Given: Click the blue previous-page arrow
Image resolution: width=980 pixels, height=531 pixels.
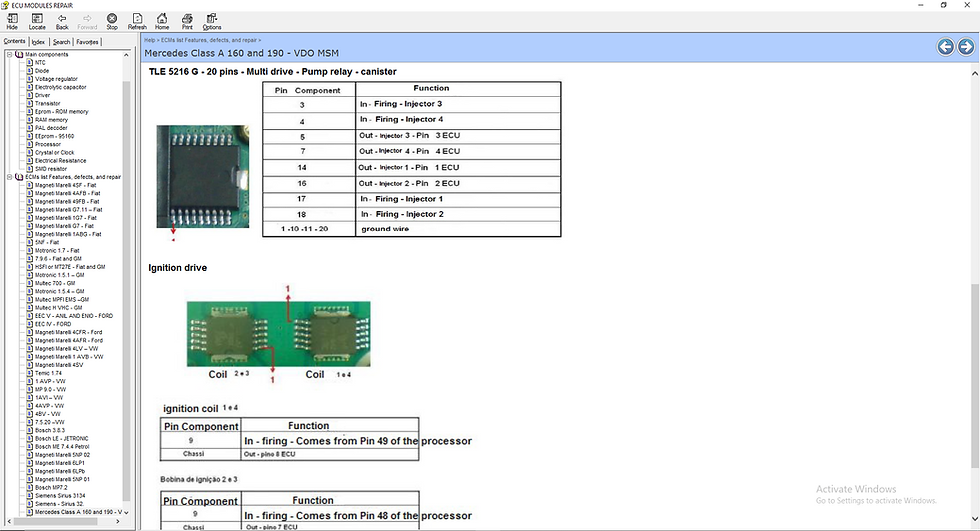Looking at the screenshot, I should pyautogui.click(x=945, y=47).
